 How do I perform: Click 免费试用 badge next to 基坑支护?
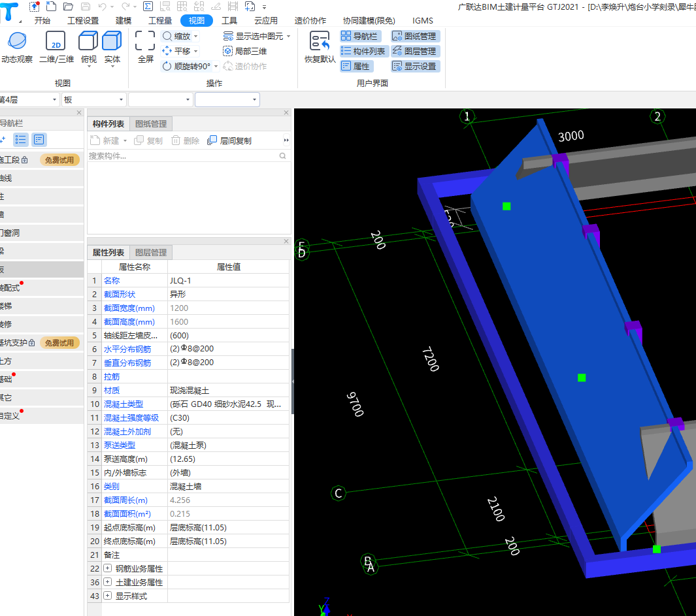point(59,343)
